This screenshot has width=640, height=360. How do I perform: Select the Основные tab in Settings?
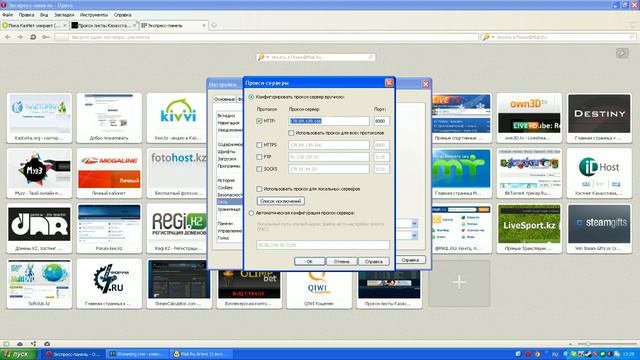tap(224, 99)
